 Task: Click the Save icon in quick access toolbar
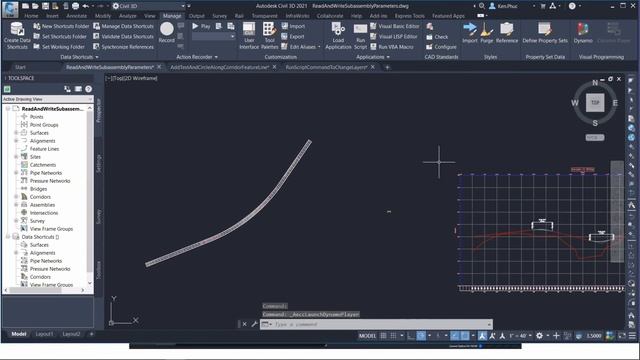coord(45,6)
